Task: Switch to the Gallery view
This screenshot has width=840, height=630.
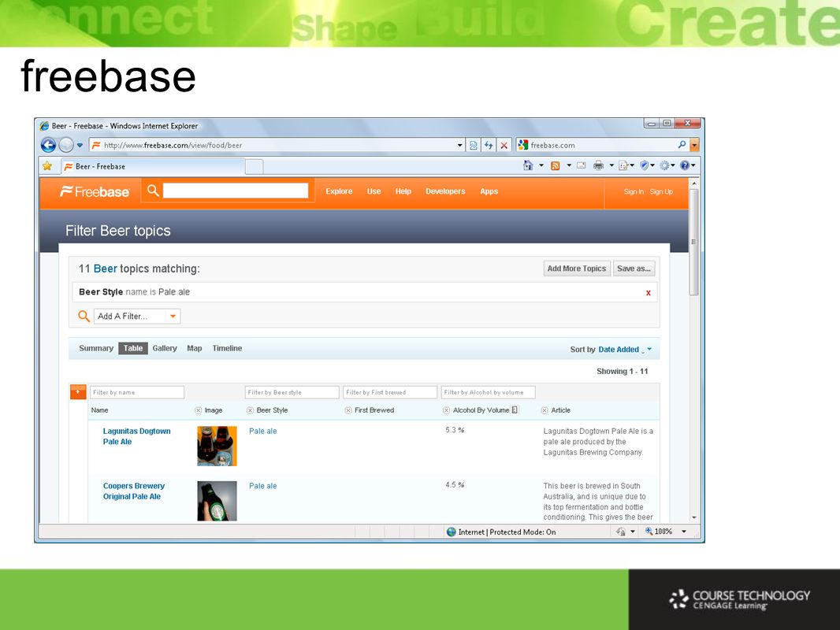Action: click(x=165, y=348)
